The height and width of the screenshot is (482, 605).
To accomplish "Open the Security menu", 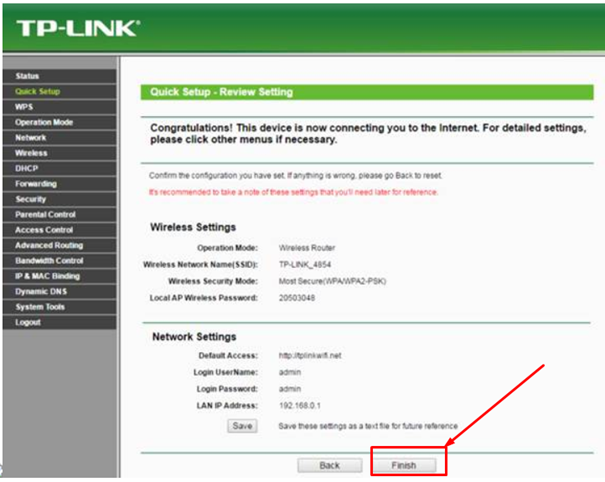I will coord(59,200).
